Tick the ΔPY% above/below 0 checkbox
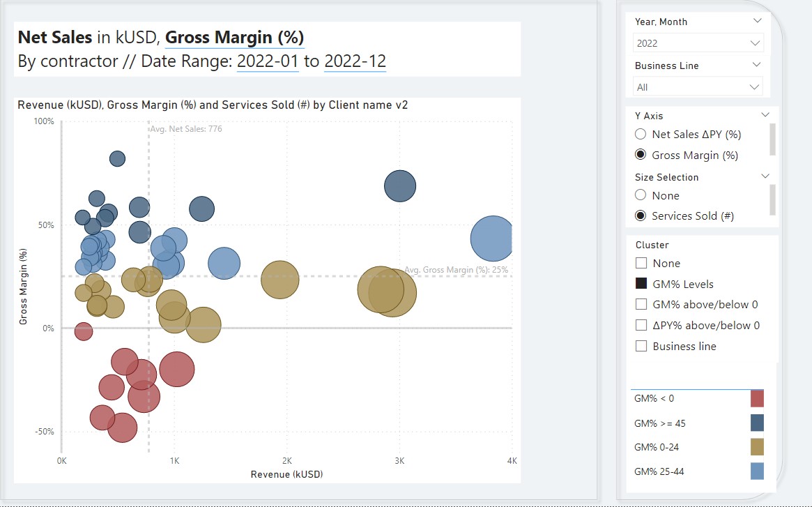The width and height of the screenshot is (812, 507). click(641, 325)
